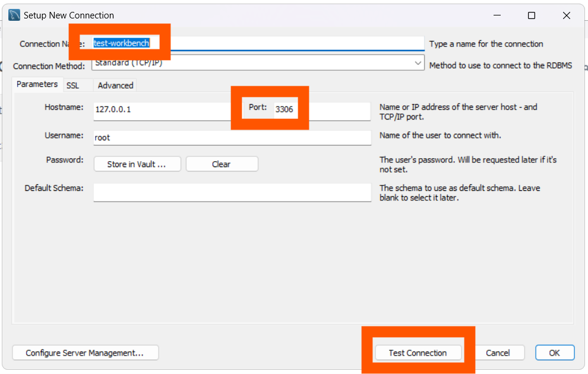Click the Connection Name input field
The width and height of the screenshot is (588, 374).
(x=258, y=43)
